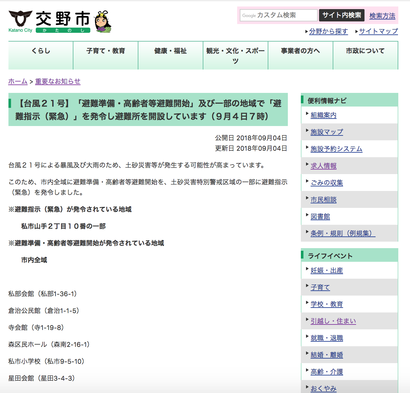This screenshot has height=393, width=410.
Task: Open the 施設マップ sidebar link
Action: (x=327, y=132)
